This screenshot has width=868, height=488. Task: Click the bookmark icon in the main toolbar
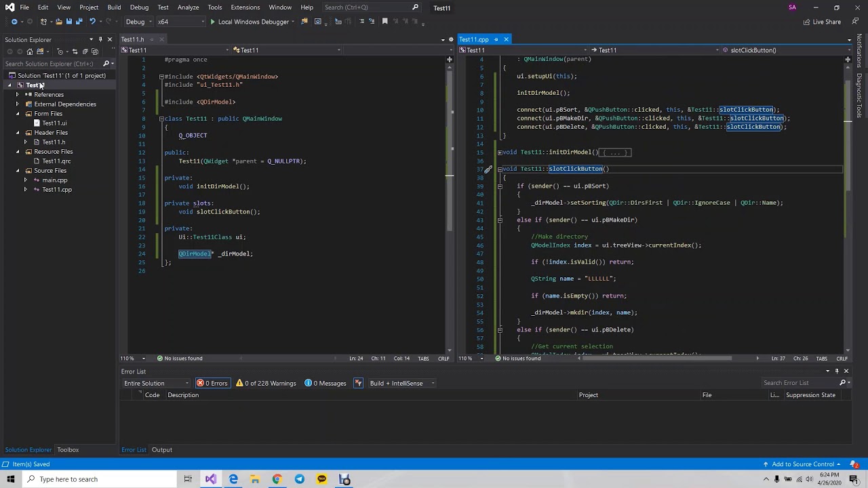(384, 22)
